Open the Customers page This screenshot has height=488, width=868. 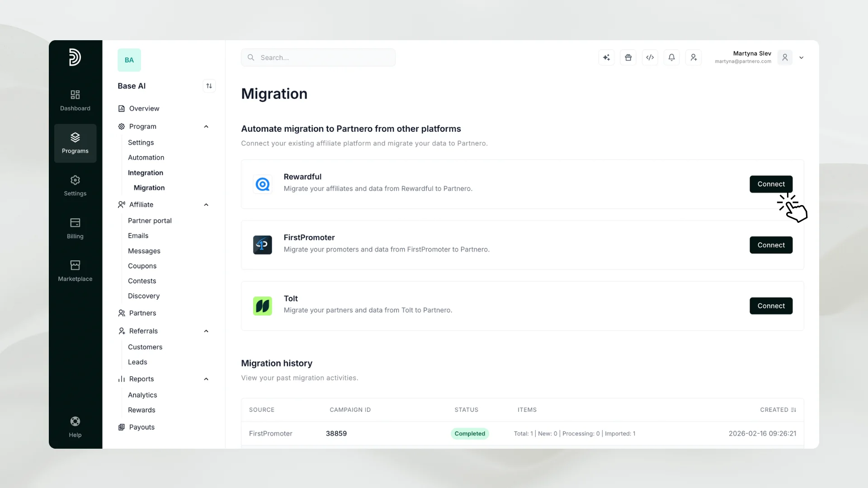(x=145, y=347)
